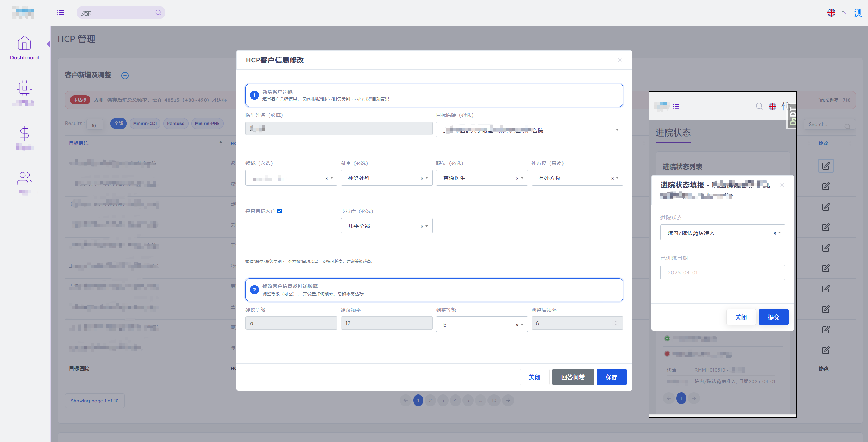Click 已进院日期 date field 2025-04-01

[x=723, y=273]
